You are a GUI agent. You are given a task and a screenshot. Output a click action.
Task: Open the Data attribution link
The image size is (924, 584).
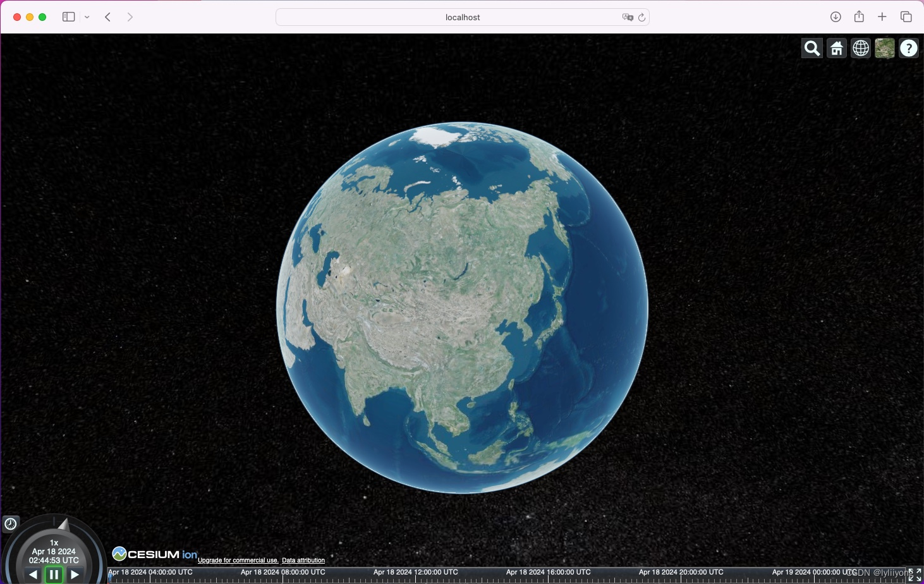coord(303,561)
